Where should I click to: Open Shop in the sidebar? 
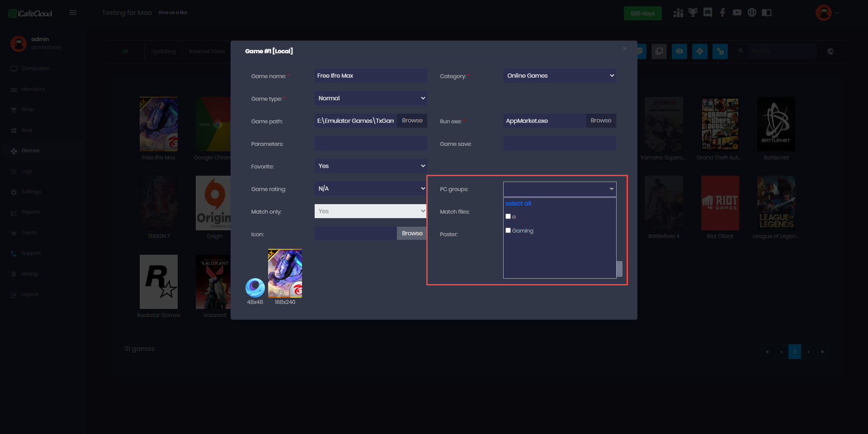click(x=28, y=110)
